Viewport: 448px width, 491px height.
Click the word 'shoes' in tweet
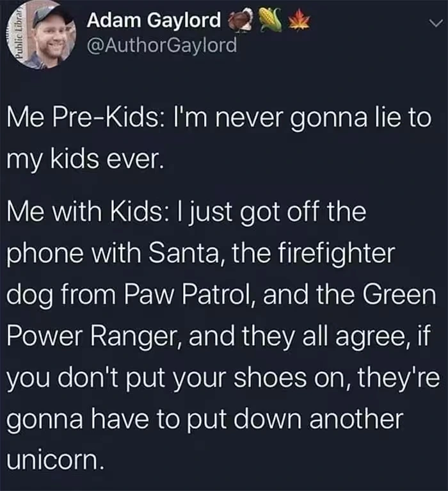click(270, 377)
